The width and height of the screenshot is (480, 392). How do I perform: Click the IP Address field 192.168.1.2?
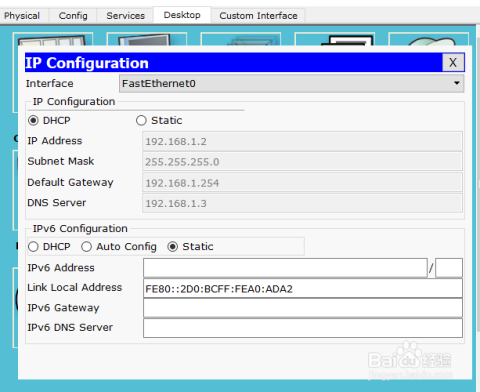click(302, 141)
